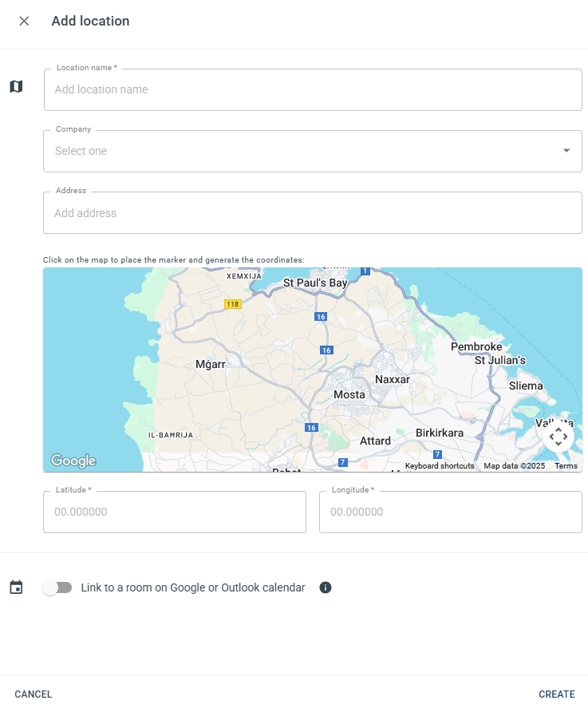Click the Google logo on the map

tap(73, 461)
